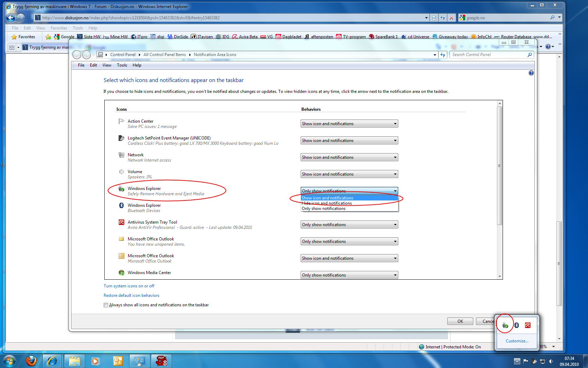Select the Trygg fjerning IE tab

click(x=46, y=47)
